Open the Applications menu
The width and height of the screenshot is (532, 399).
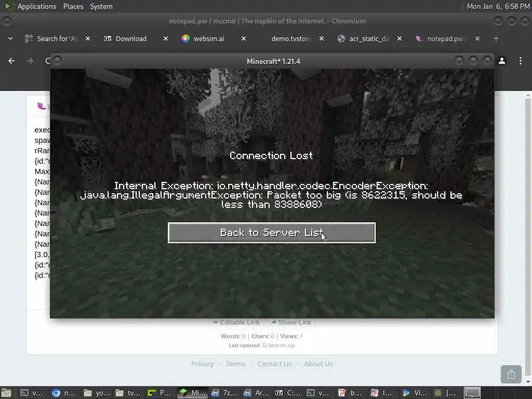(x=37, y=6)
